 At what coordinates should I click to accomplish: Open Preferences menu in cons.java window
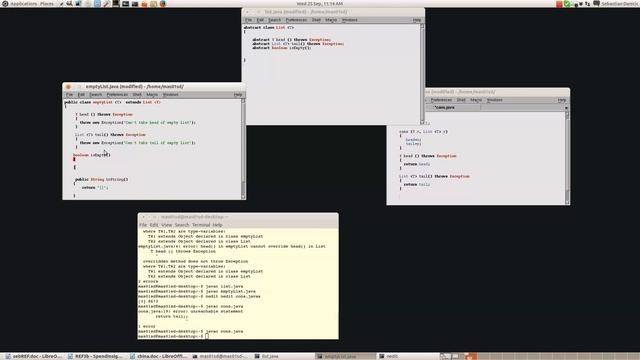(x=442, y=100)
